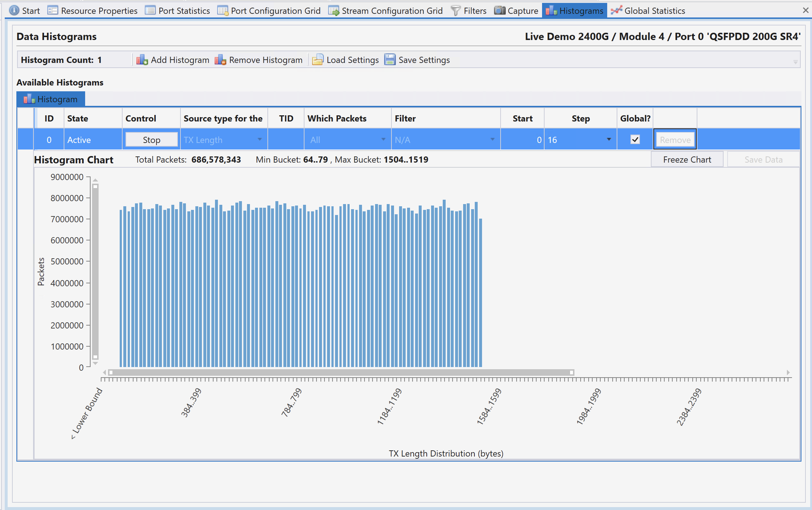Open the Capture tab

tap(516, 11)
